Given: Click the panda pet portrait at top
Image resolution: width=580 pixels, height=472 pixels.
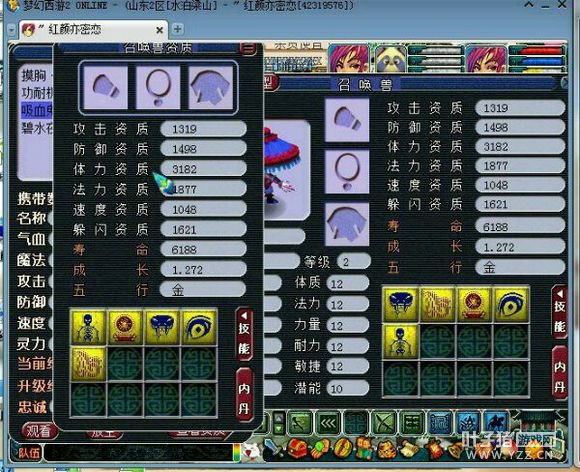Looking at the screenshot, I should 391,58.
